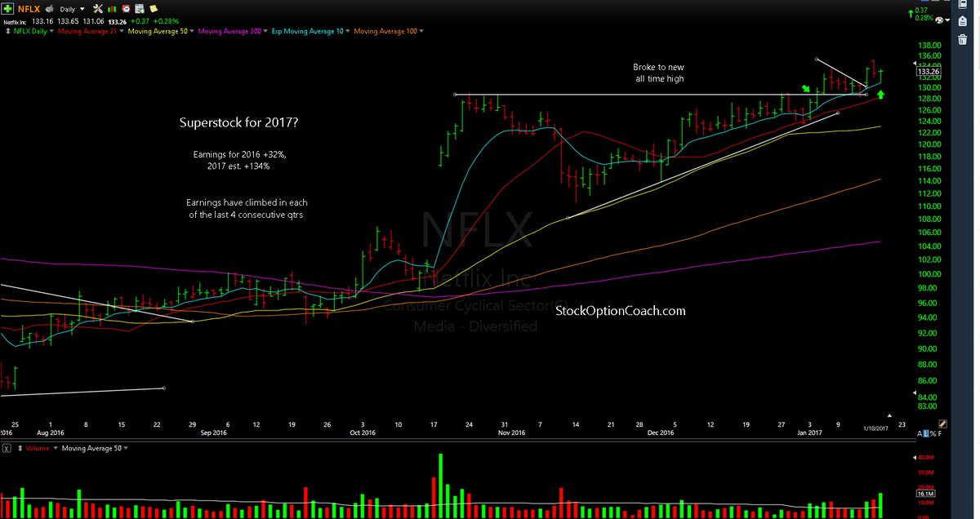
Task: Click the add indicator bar-chart icon
Action: coord(112,9)
